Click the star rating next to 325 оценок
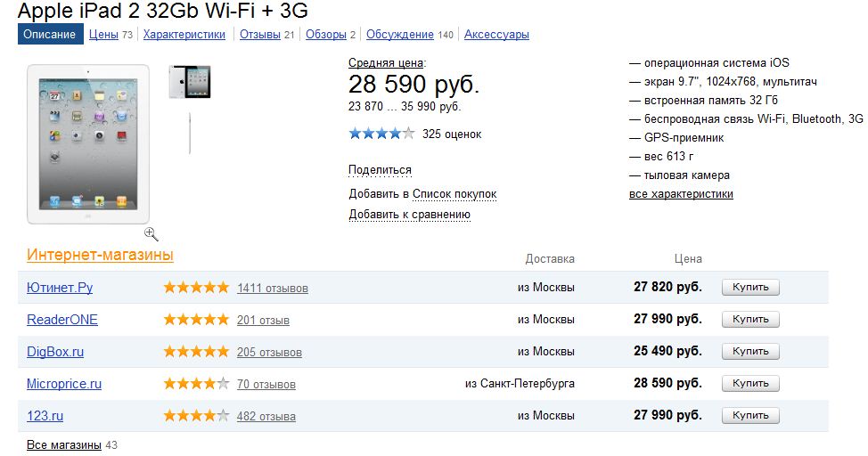The height and width of the screenshot is (456, 868). tap(381, 134)
